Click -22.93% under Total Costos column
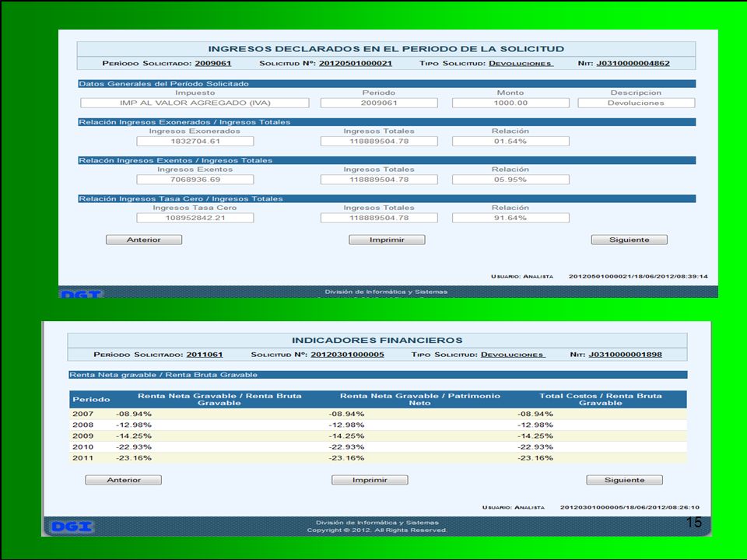The height and width of the screenshot is (560, 747). coord(535,446)
